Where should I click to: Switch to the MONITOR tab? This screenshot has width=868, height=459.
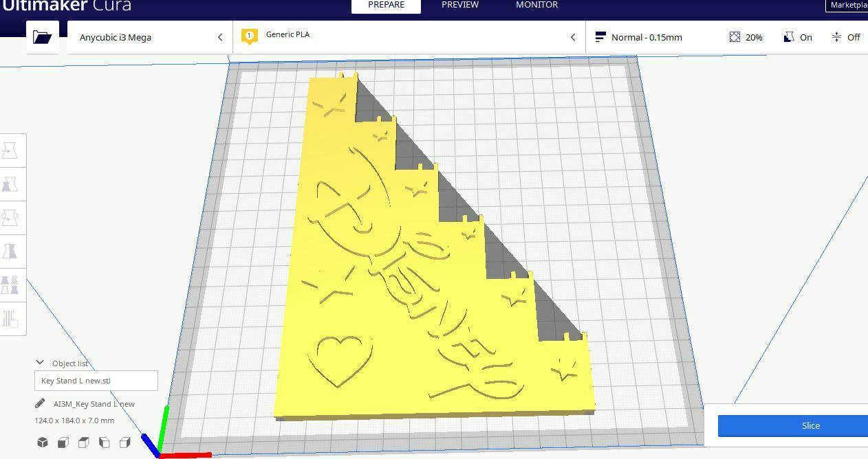pos(537,5)
